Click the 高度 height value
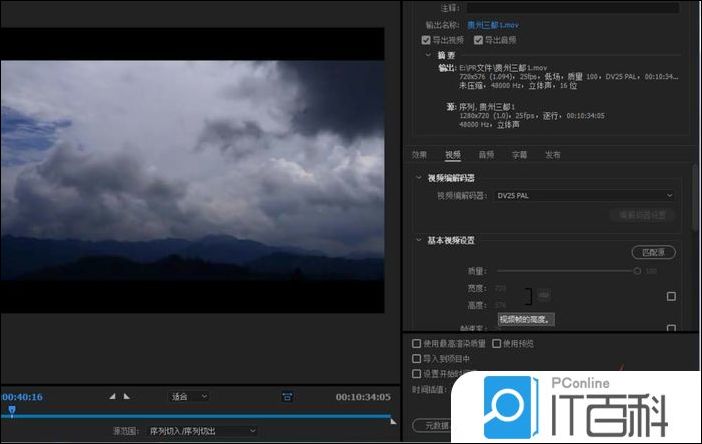Viewport: 702px width, 444px height. [x=501, y=305]
